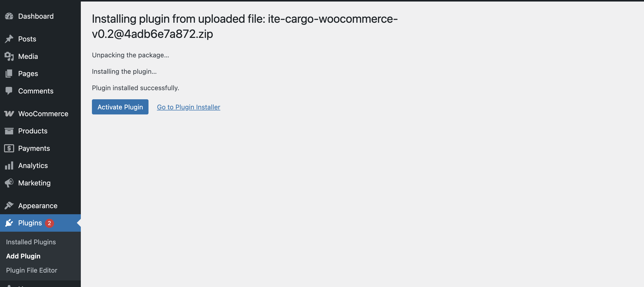Open the Dashboard via its gauge icon

coord(9,16)
